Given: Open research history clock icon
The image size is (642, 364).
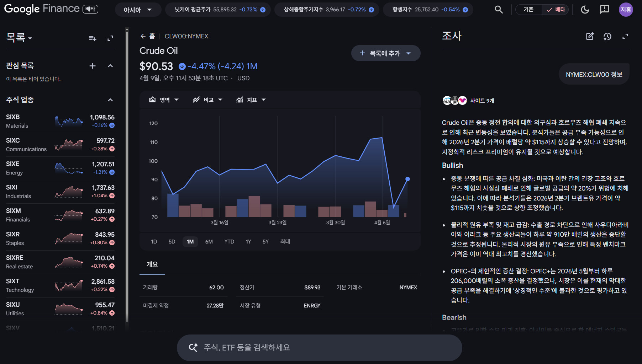Looking at the screenshot, I should pos(607,36).
